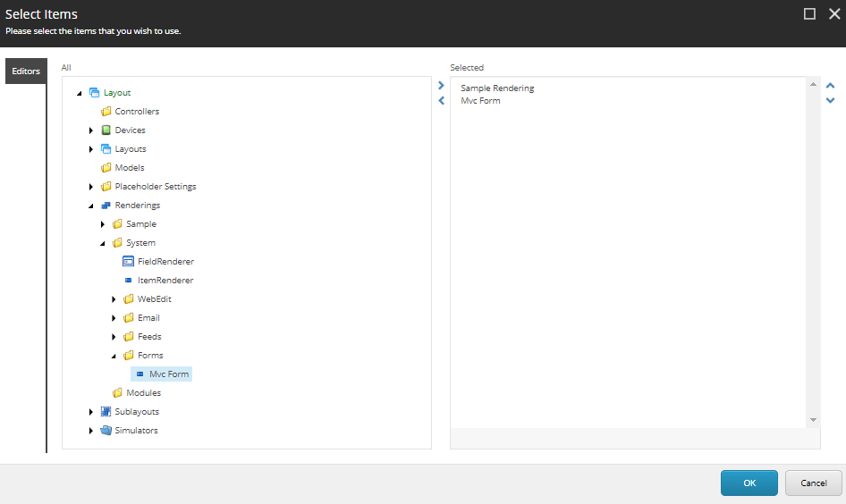Select the ItemRenderer tree label
This screenshot has height=504, width=846.
[x=165, y=281]
